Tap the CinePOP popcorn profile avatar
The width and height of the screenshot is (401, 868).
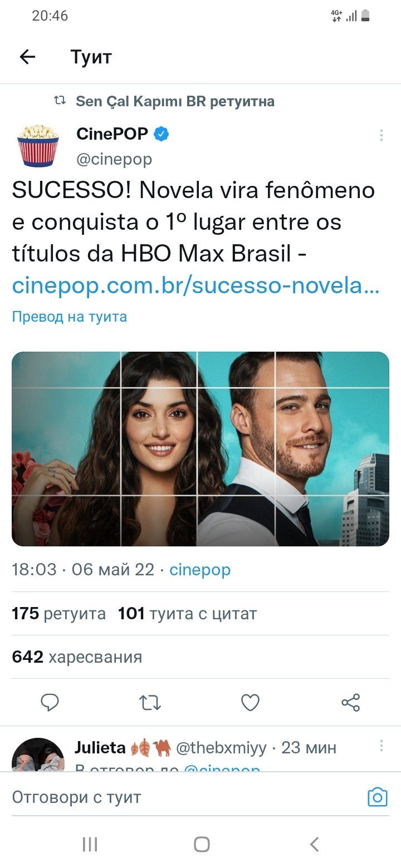(x=38, y=145)
